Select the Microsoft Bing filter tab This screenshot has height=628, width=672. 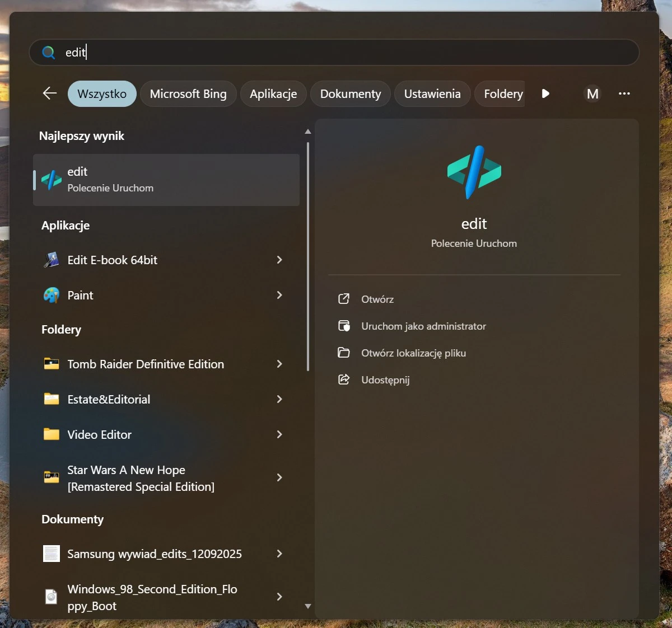(188, 93)
